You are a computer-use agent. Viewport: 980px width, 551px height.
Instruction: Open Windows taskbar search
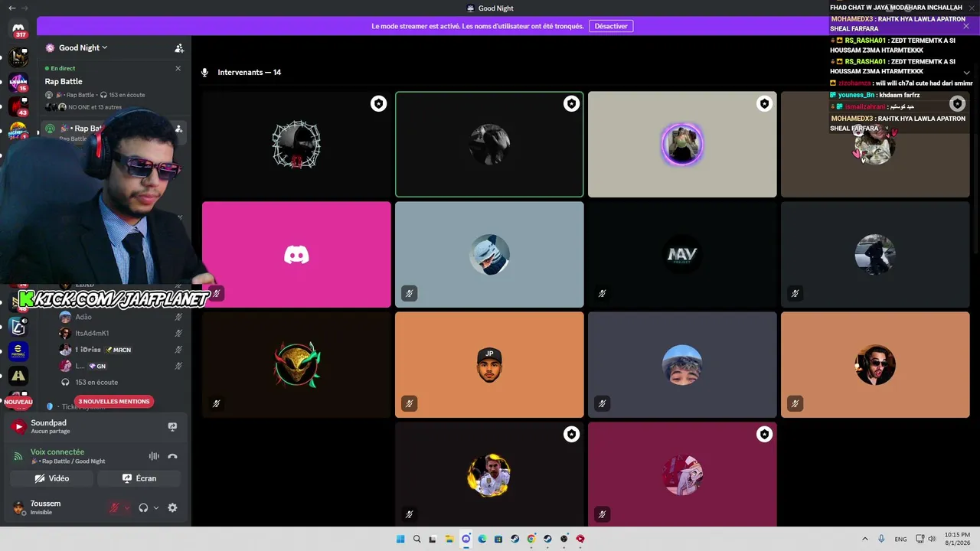pyautogui.click(x=417, y=539)
